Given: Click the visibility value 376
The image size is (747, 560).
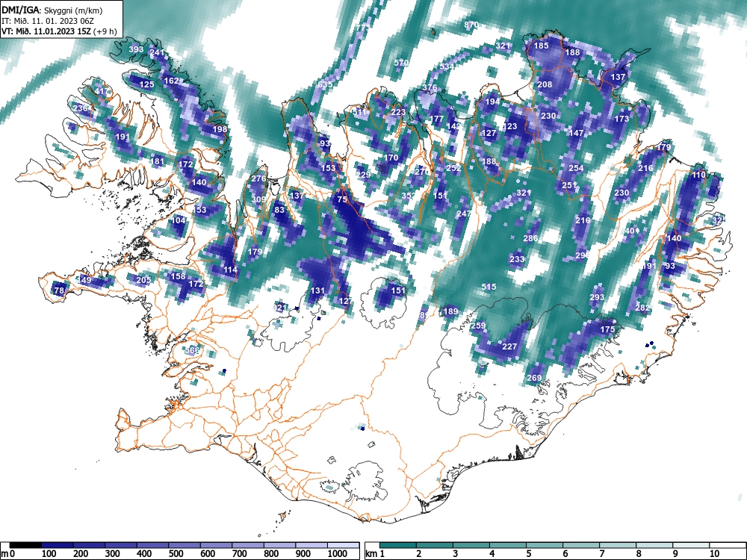Looking at the screenshot, I should click(430, 87).
